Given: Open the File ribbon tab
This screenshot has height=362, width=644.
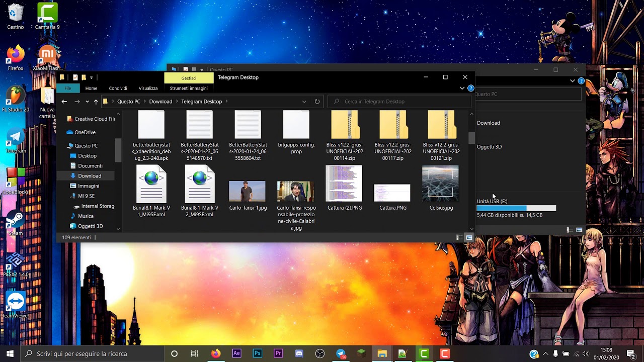Looking at the screenshot, I should [x=67, y=88].
